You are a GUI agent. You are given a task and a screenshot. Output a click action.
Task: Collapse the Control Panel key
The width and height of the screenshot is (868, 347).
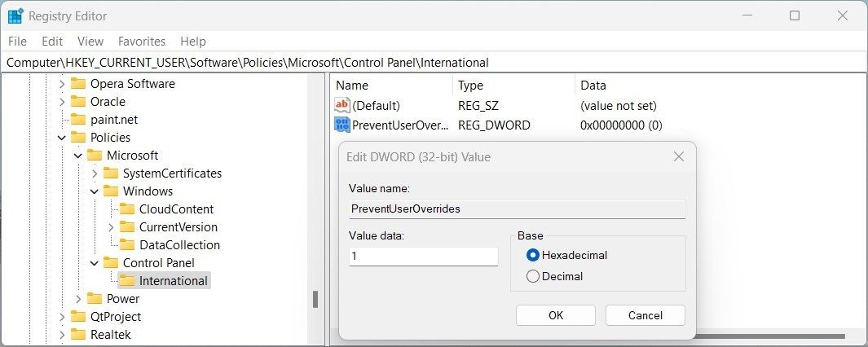coord(95,263)
